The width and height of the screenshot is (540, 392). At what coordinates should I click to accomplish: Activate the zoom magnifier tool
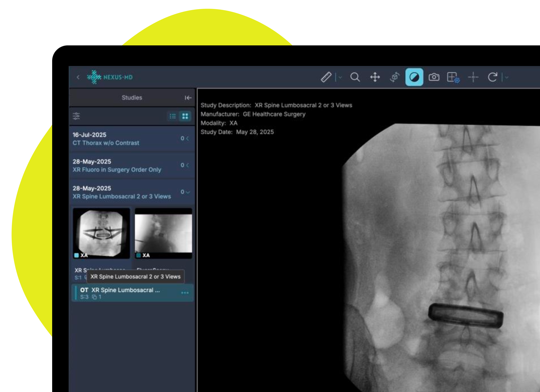click(x=355, y=77)
